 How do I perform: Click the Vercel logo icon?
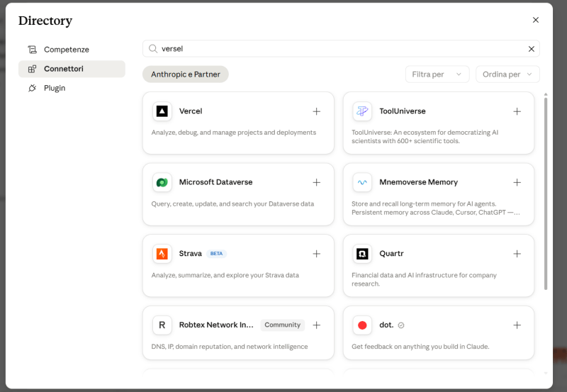click(x=162, y=111)
